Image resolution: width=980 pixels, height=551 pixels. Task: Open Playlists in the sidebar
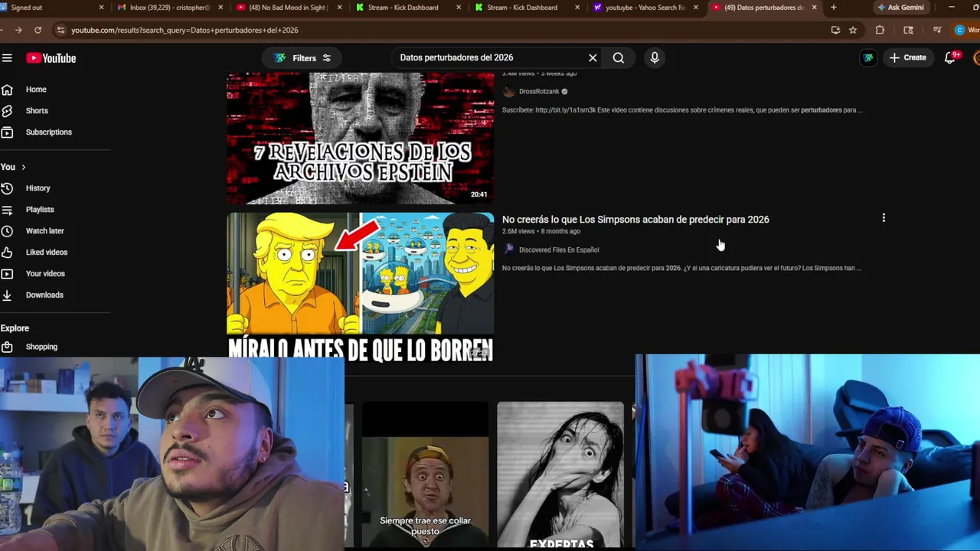coord(40,210)
